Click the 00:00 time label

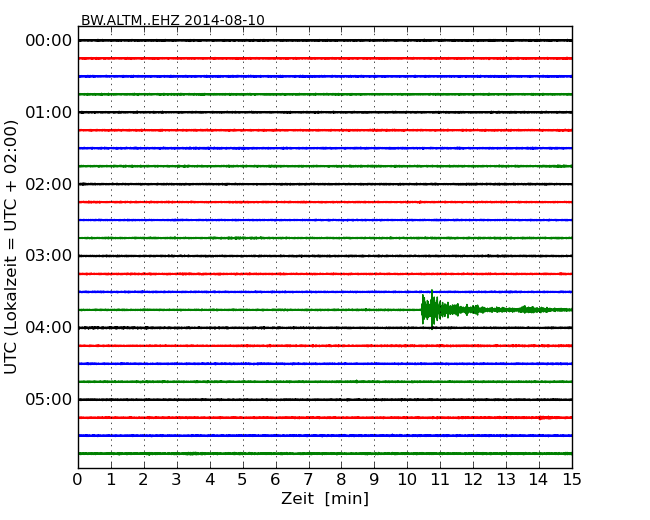pos(49,41)
